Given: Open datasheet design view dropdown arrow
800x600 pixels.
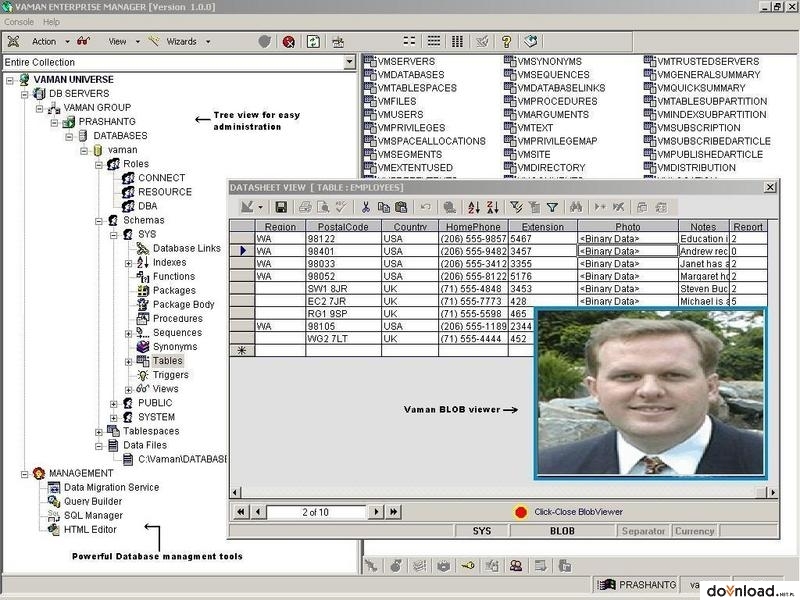Looking at the screenshot, I should (260, 207).
